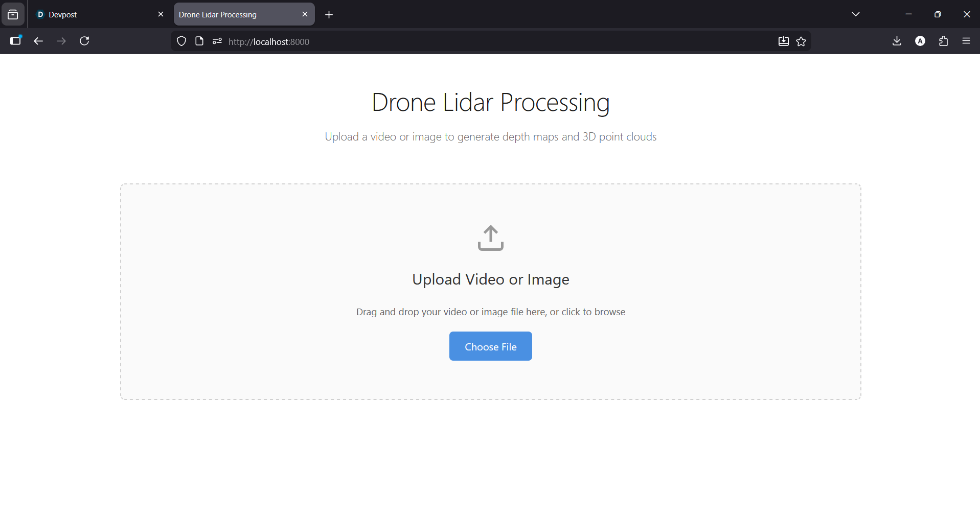Open the downloads panel
This screenshot has height=518, width=980.
coord(897,41)
